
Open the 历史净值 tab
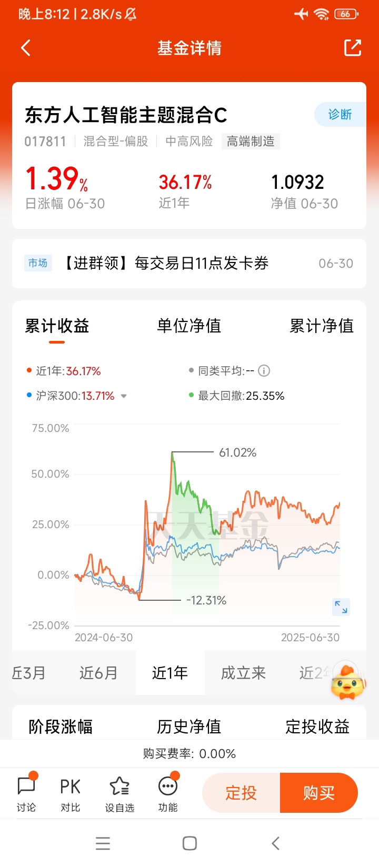(x=189, y=726)
